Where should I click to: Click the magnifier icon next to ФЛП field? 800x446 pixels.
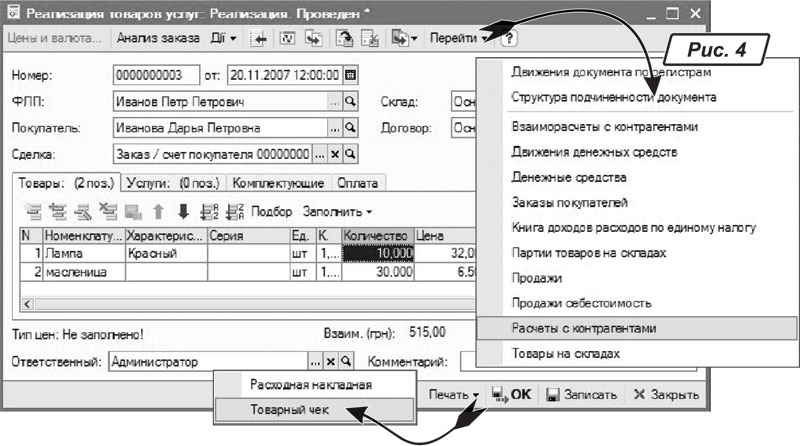pyautogui.click(x=350, y=102)
